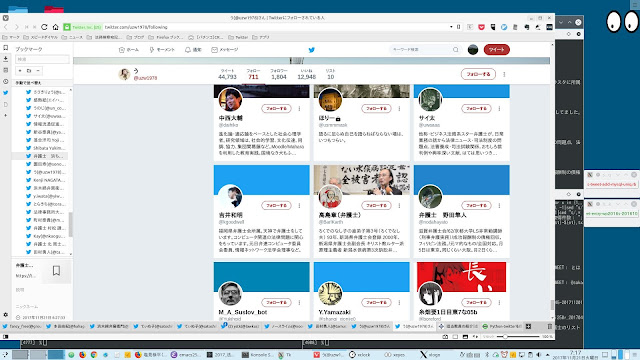The width and height of the screenshot is (640, 360).
Task: Open options menu on M_A_Suslov_bot card
Action: tap(299, 302)
